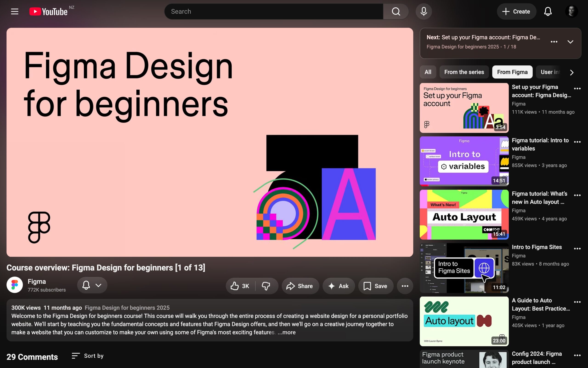Open options for Intro to Figma Sites video
Screen dimensions: 588x368
click(577, 248)
